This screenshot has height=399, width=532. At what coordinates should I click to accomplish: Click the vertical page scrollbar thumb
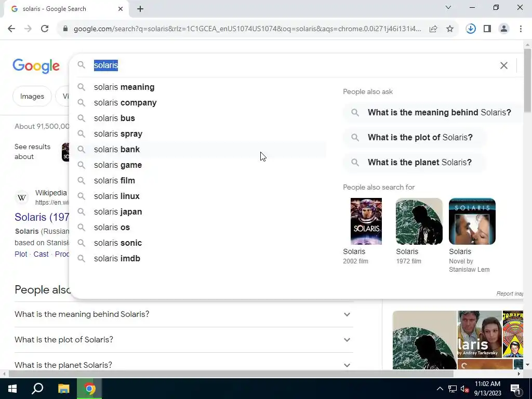[527, 81]
